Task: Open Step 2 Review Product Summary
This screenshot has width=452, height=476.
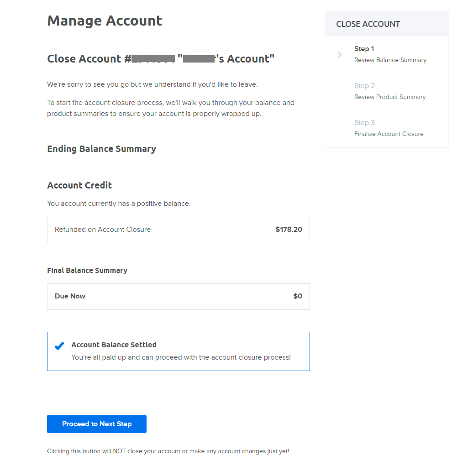Action: point(390,91)
